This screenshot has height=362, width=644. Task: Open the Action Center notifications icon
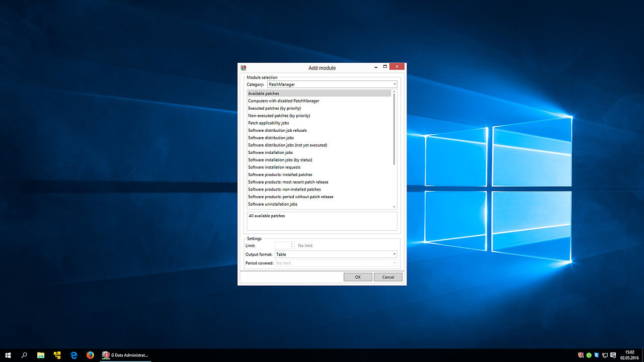point(613,355)
